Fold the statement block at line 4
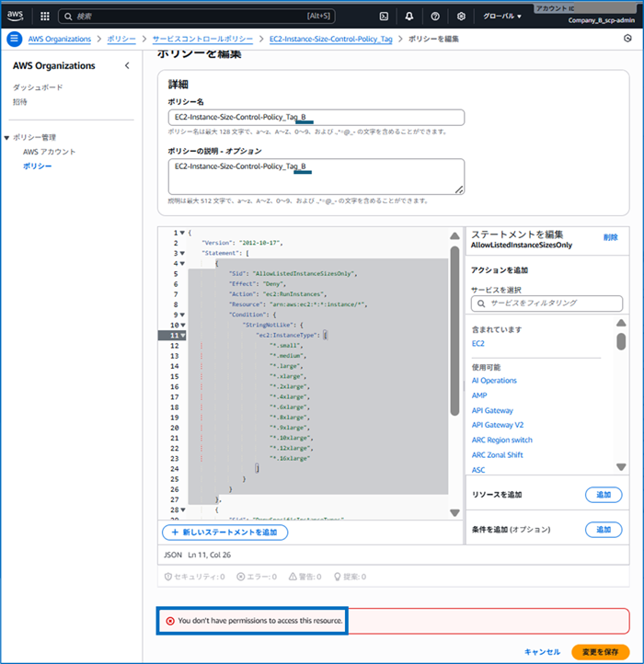This screenshot has width=644, height=664. coord(182,263)
